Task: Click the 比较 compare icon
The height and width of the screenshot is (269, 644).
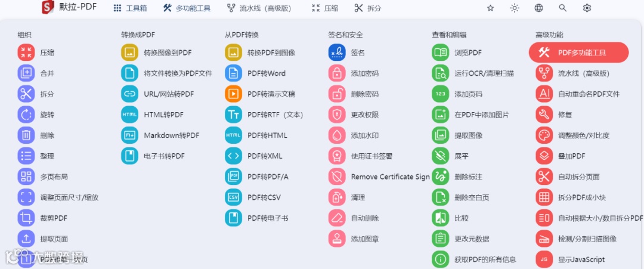Action: point(440,218)
